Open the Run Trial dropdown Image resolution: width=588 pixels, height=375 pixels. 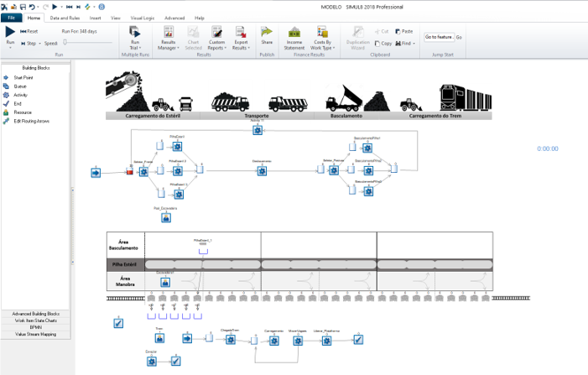point(134,36)
